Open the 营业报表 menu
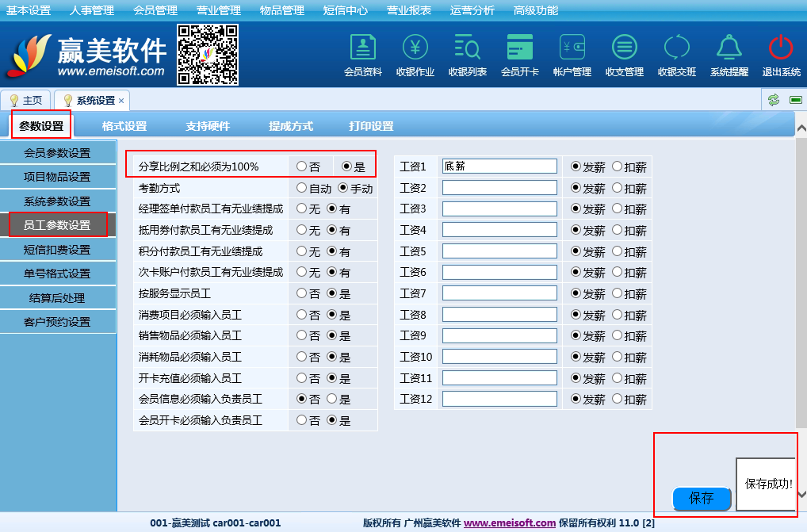807x532 pixels. tap(409, 10)
